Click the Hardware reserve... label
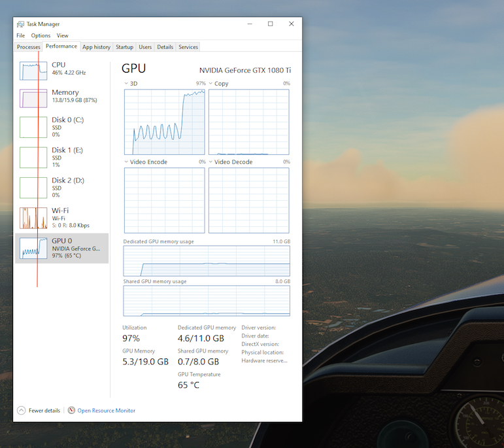This screenshot has width=504, height=448. pyautogui.click(x=265, y=361)
